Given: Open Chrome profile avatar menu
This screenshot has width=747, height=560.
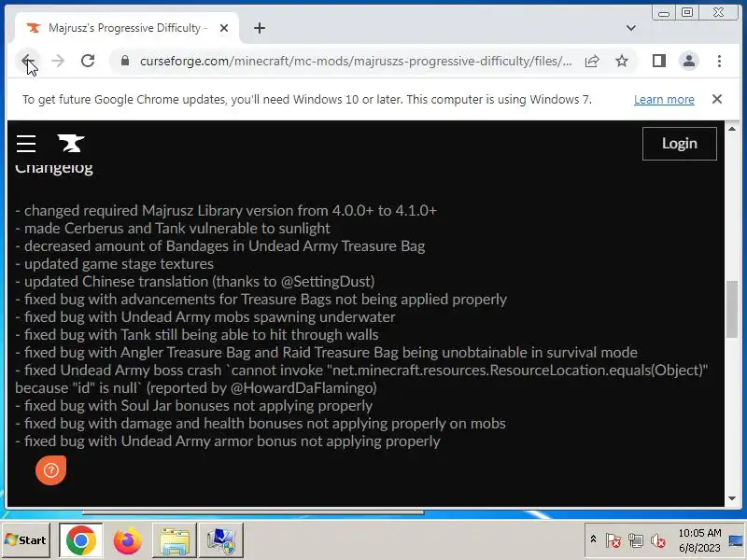Looking at the screenshot, I should [x=689, y=61].
